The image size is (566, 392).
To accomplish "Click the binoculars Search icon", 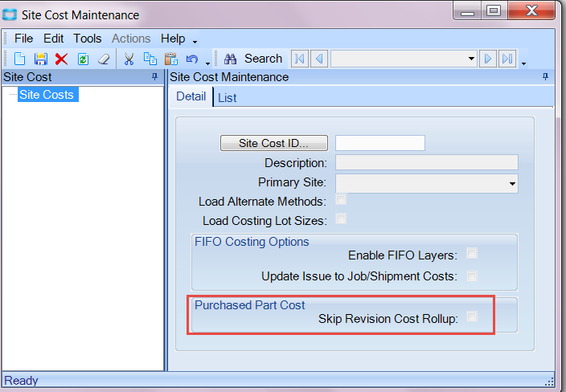I will [230, 59].
